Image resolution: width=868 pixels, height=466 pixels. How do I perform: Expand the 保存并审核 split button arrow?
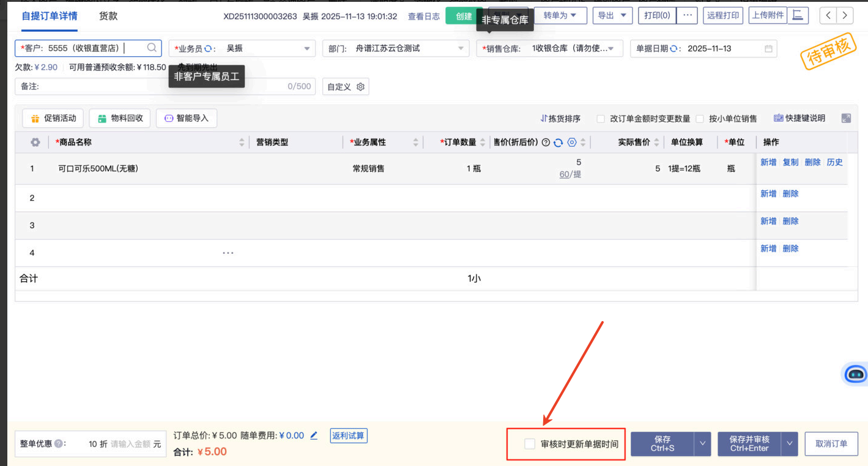coord(791,444)
